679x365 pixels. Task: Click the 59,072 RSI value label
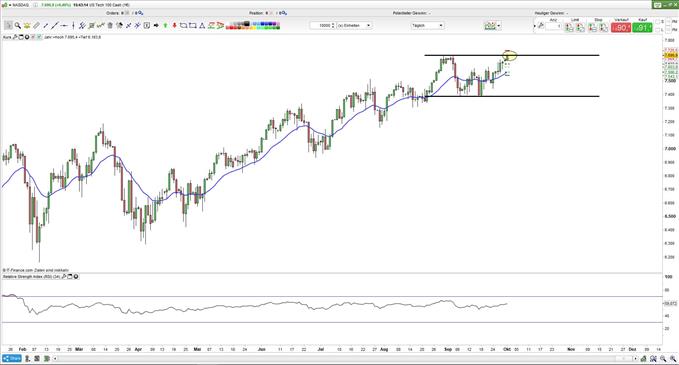click(x=670, y=304)
